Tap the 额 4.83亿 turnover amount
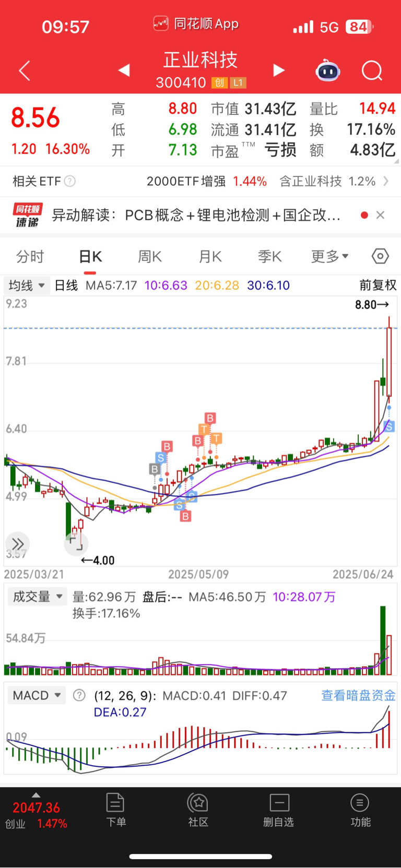This screenshot has height=868, width=401. [373, 150]
